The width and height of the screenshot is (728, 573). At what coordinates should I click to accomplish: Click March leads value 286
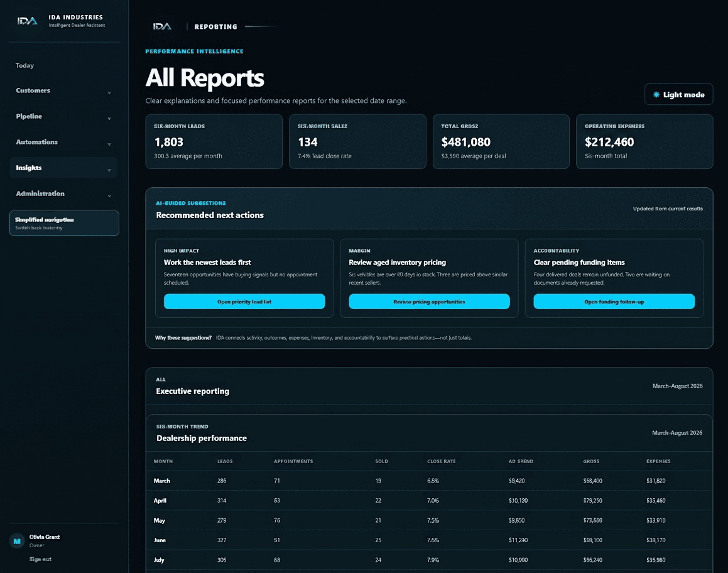tap(222, 481)
